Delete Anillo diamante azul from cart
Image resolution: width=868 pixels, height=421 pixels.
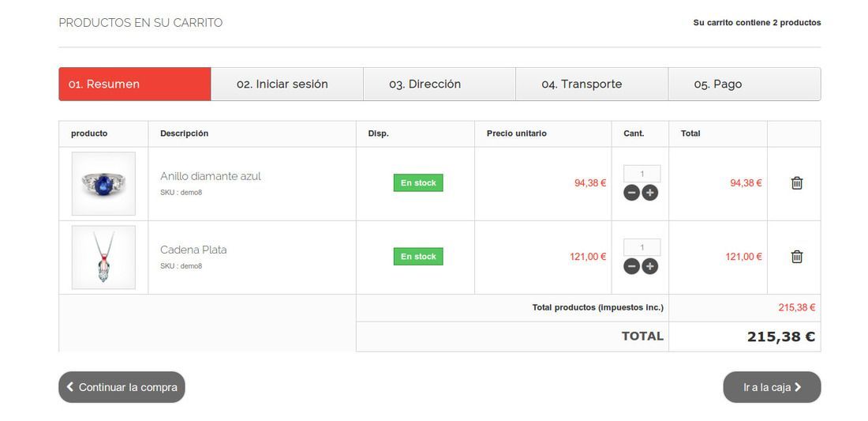point(797,182)
